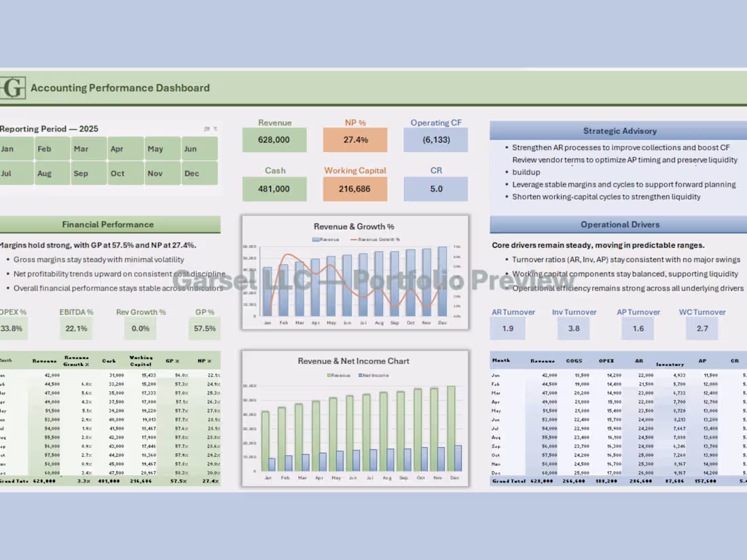Screen dimensions: 747x560
Task: Click the Clear Filter icon on the month slicer
Action: click(x=215, y=129)
